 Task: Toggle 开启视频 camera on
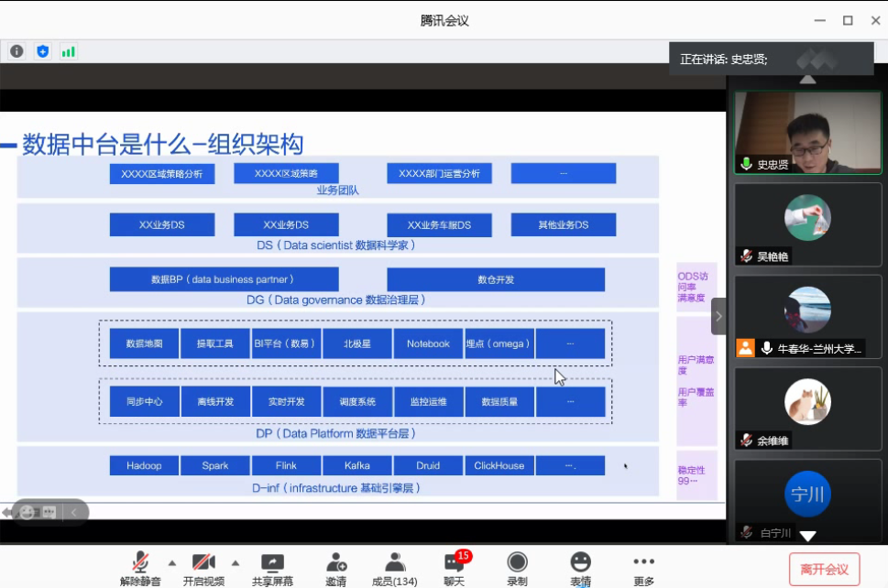pos(203,569)
